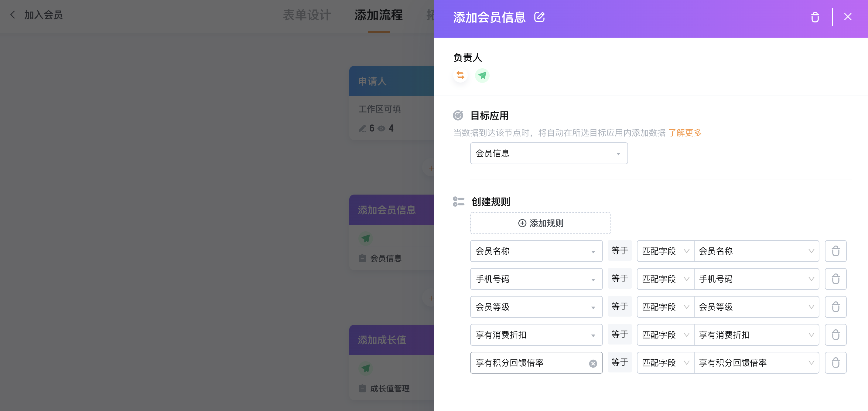The width and height of the screenshot is (868, 411).
Task: Click the target icon beside 目标应用
Action: pos(458,116)
